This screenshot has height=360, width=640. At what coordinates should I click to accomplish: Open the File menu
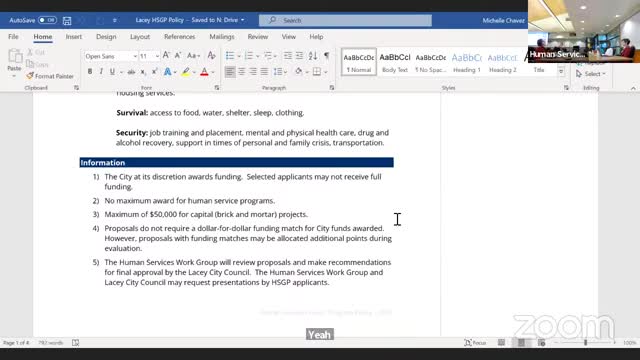(13, 37)
